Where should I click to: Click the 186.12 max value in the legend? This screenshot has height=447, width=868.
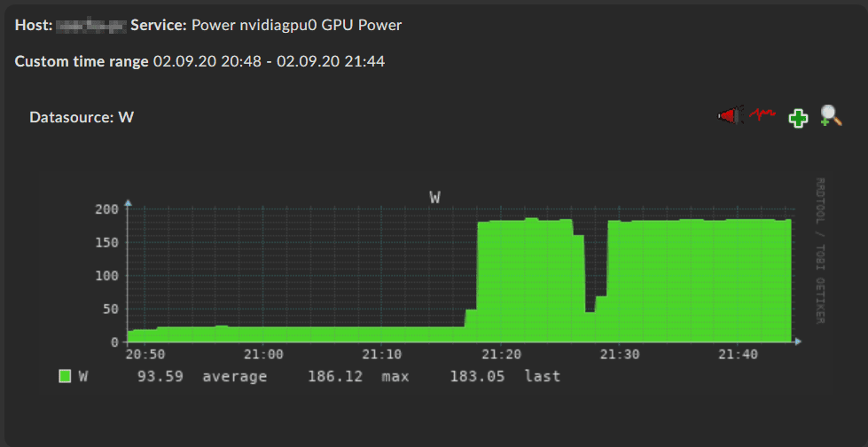click(335, 377)
